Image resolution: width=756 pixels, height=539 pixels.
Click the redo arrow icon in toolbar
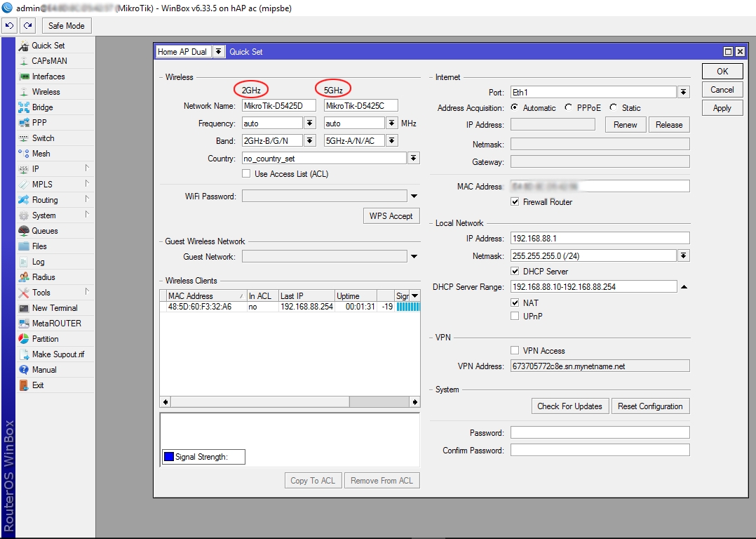click(x=27, y=26)
